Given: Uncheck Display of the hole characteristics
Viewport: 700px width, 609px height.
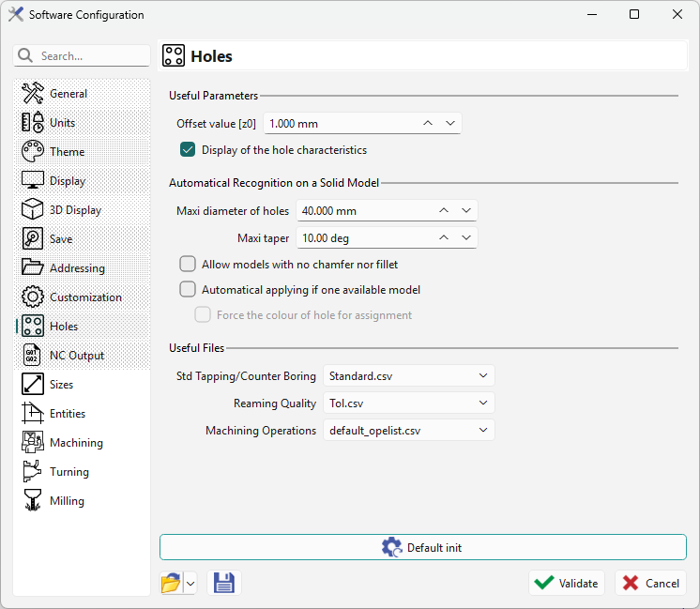Looking at the screenshot, I should [188, 150].
